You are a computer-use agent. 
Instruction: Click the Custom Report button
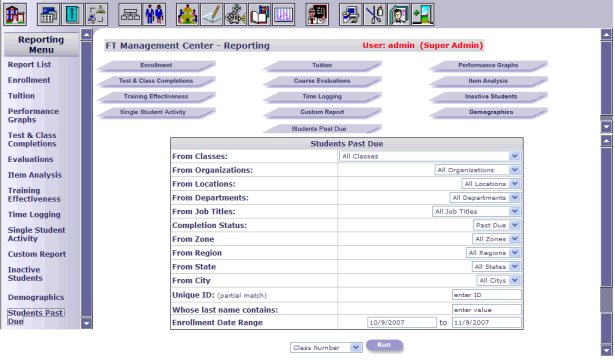click(x=322, y=113)
